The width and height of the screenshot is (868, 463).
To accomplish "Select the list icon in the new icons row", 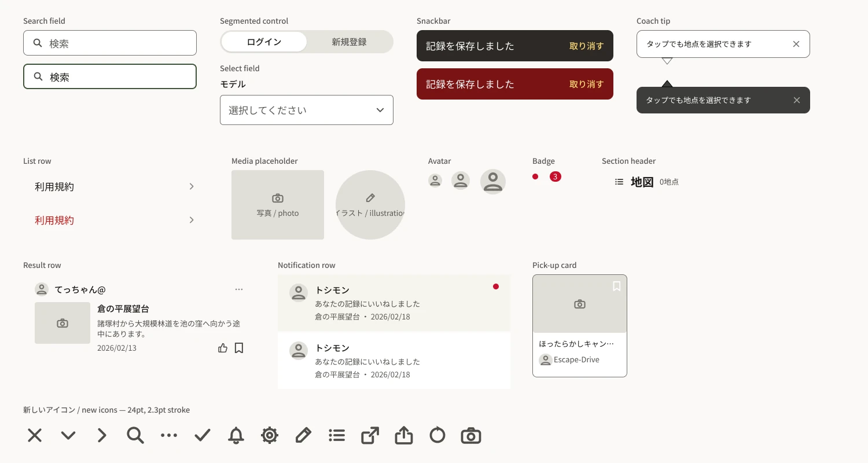I will pyautogui.click(x=337, y=435).
